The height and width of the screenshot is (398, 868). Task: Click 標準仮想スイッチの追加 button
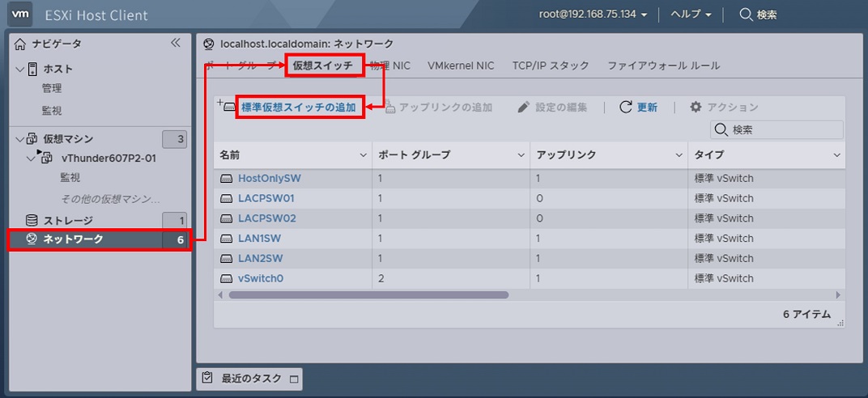pos(298,107)
